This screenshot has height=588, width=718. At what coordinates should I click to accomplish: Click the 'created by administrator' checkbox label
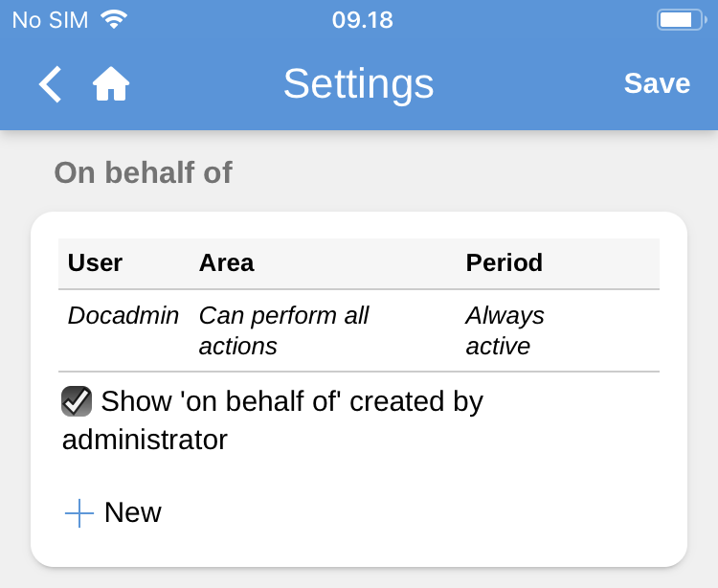tap(273, 420)
